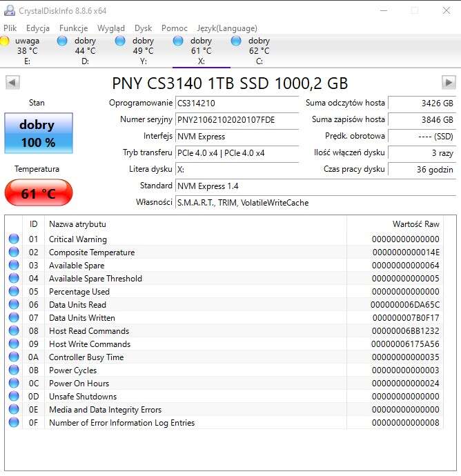
Task: Go to next disk with right arrow
Action: pos(449,83)
